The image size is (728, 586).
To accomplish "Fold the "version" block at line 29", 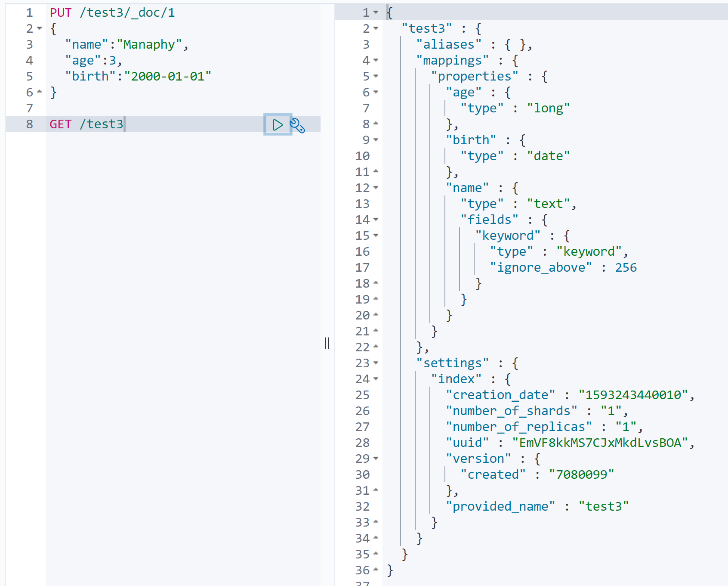I will tap(376, 459).
